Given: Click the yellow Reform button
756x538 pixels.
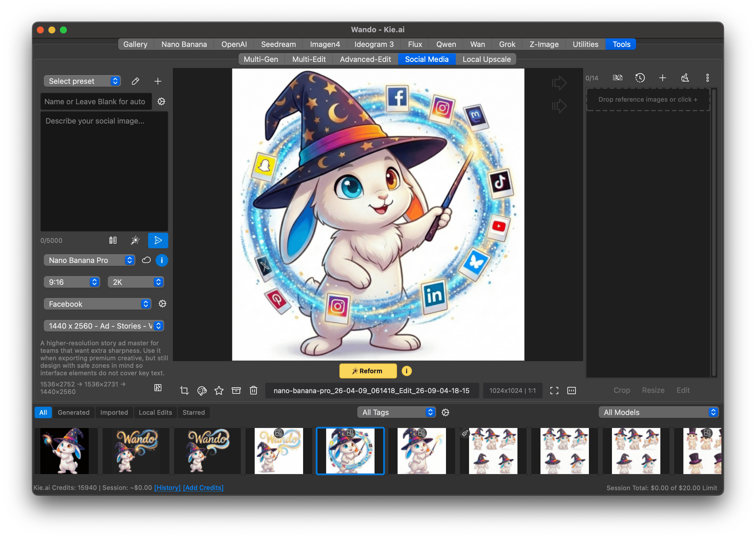Looking at the screenshot, I should point(368,371).
